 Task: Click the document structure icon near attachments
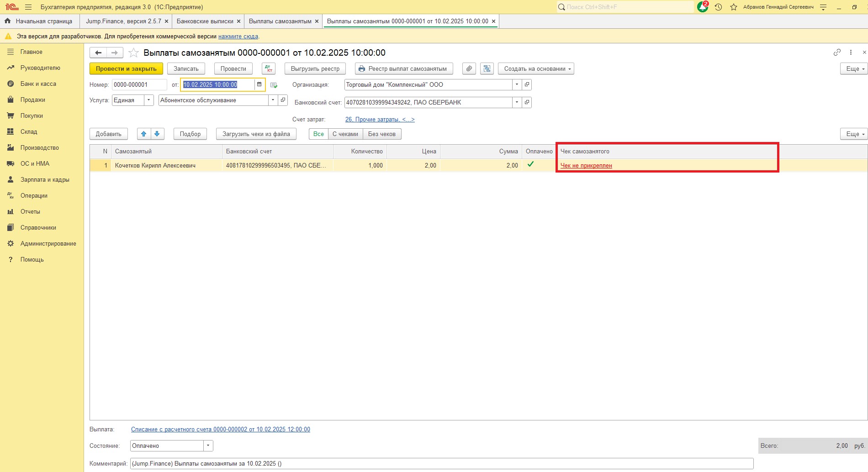pyautogui.click(x=487, y=69)
